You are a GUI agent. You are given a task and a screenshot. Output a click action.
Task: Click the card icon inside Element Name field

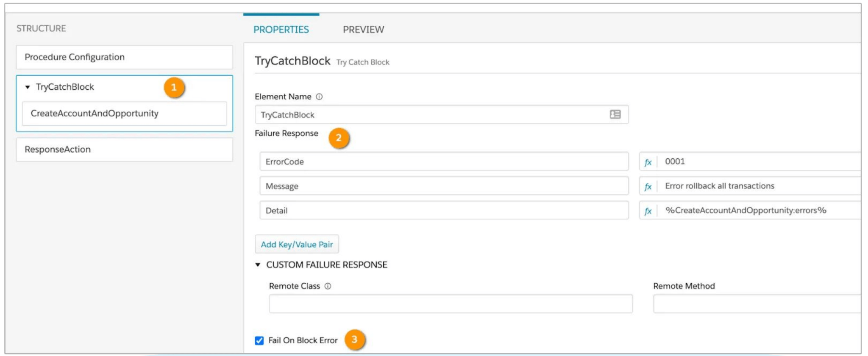tap(615, 115)
